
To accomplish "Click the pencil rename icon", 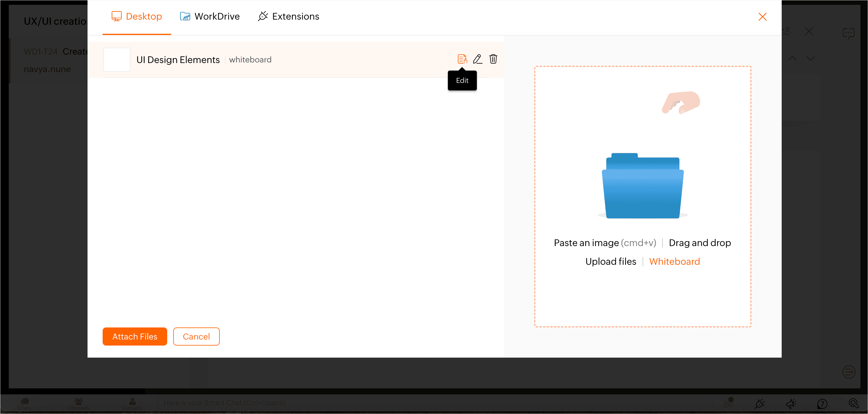I will (477, 59).
